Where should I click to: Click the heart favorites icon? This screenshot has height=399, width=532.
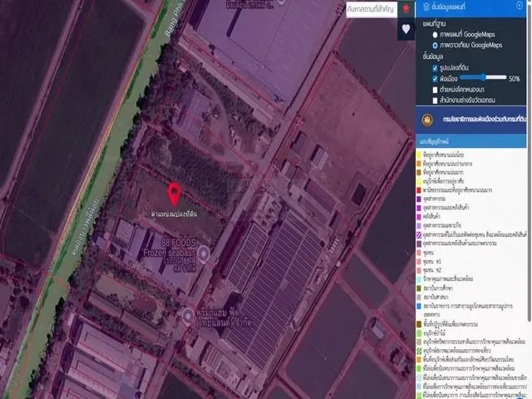(405, 29)
